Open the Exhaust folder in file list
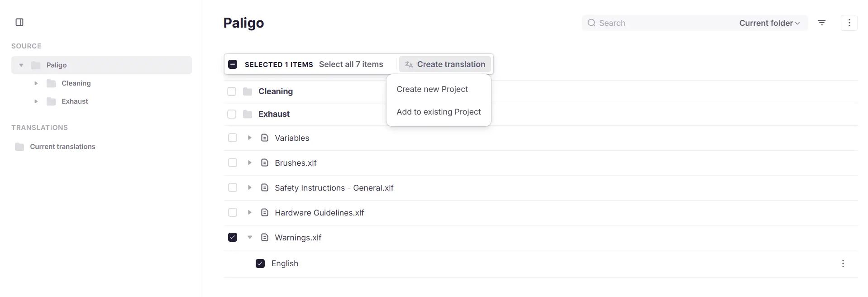This screenshot has height=297, width=868. pyautogui.click(x=274, y=114)
